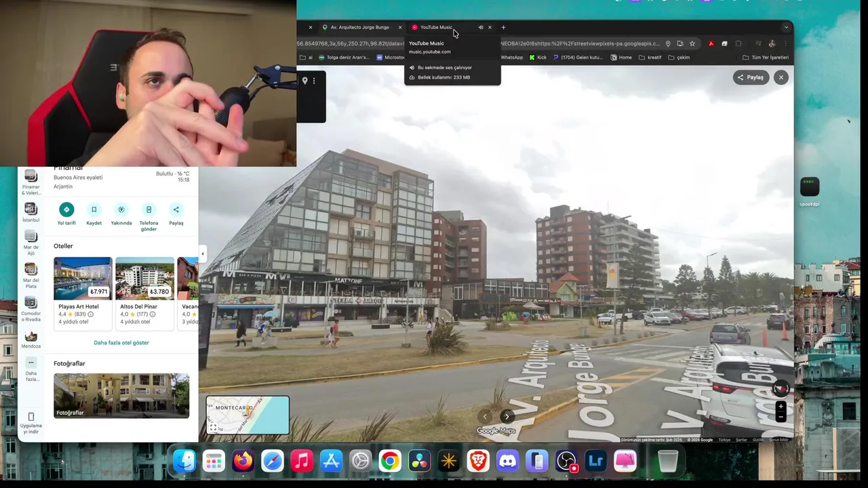This screenshot has width=868, height=488.
Task: Open Brave browser from the Dock
Action: tap(478, 462)
